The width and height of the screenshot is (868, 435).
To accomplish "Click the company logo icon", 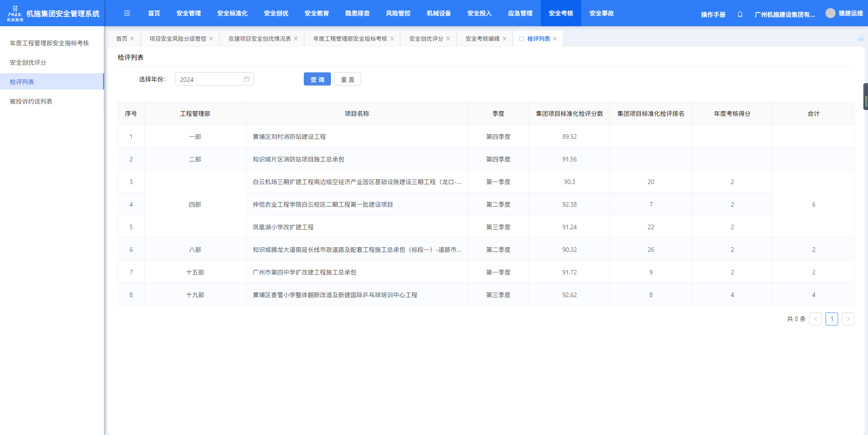I will click(x=15, y=14).
